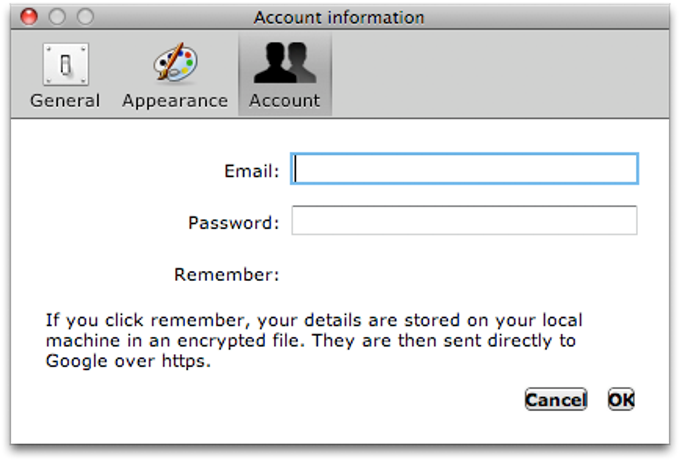This screenshot has height=461, width=680.
Task: Close the Account information window
Action: [29, 17]
